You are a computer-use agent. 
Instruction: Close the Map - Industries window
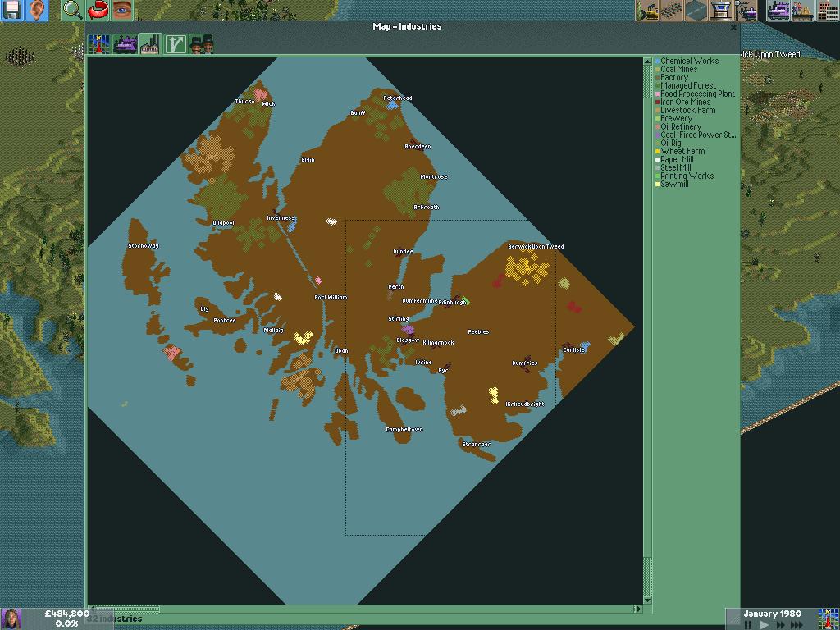733,27
